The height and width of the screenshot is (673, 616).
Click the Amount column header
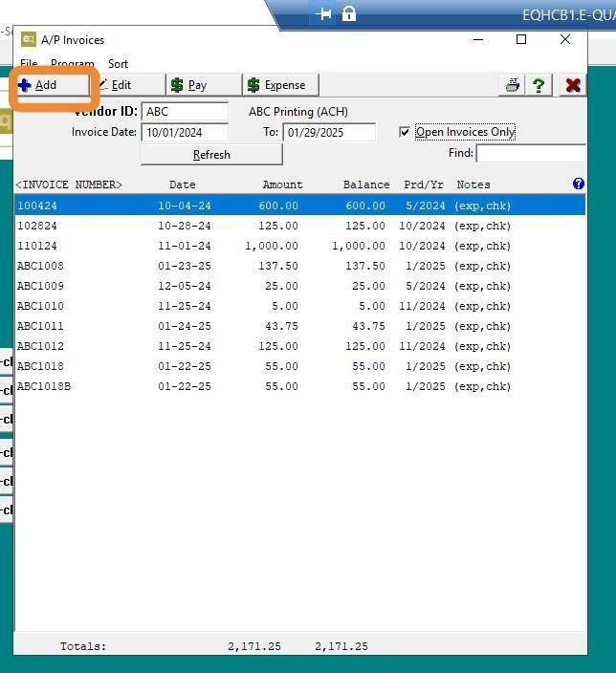pyautogui.click(x=283, y=185)
